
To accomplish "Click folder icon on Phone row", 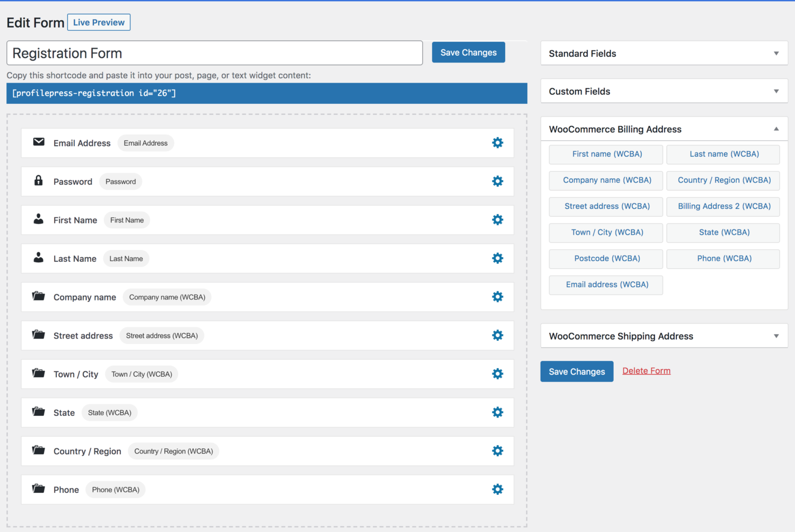I will tap(39, 489).
